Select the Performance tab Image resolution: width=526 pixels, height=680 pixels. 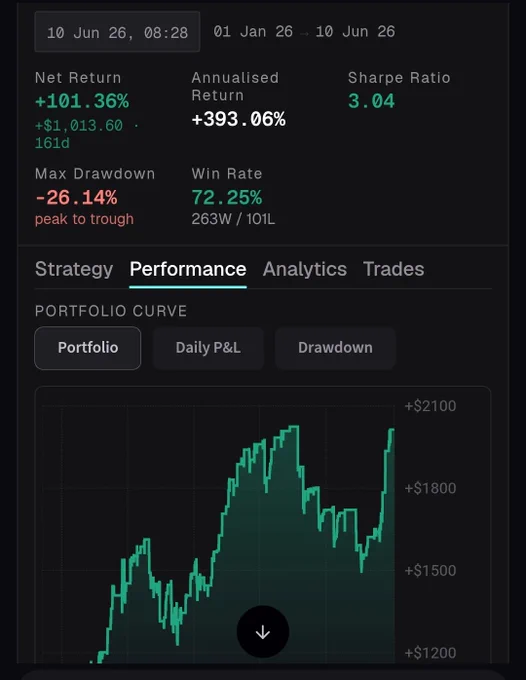pos(188,269)
